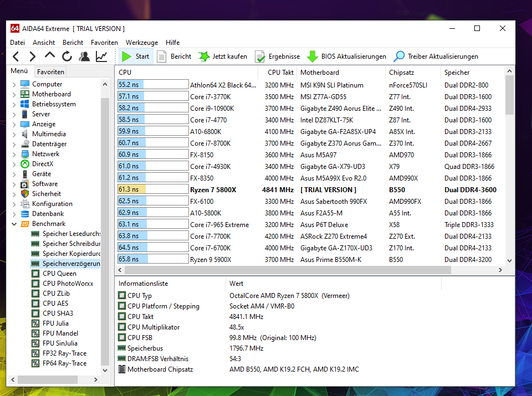
Task: Select FPU Julia benchmark icon
Action: point(35,323)
